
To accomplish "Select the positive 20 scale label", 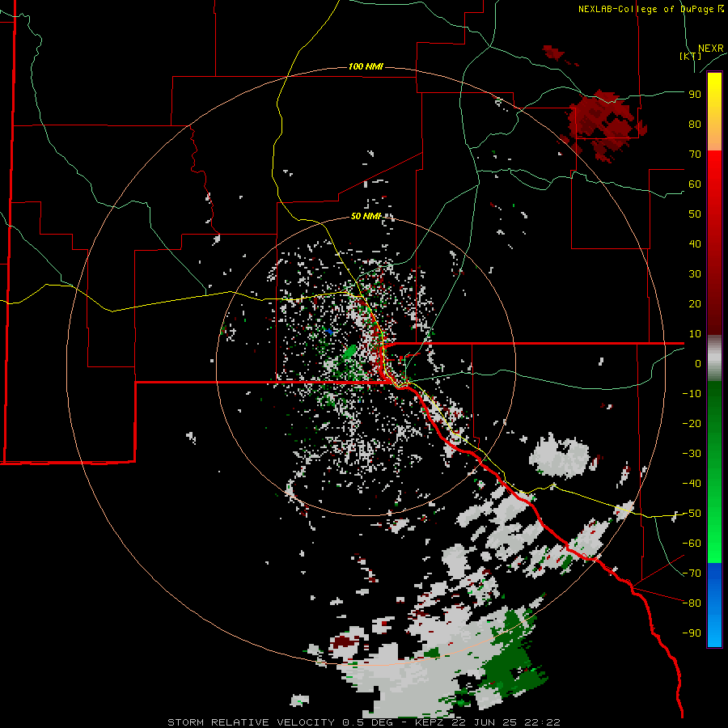I will pyautogui.click(x=695, y=304).
